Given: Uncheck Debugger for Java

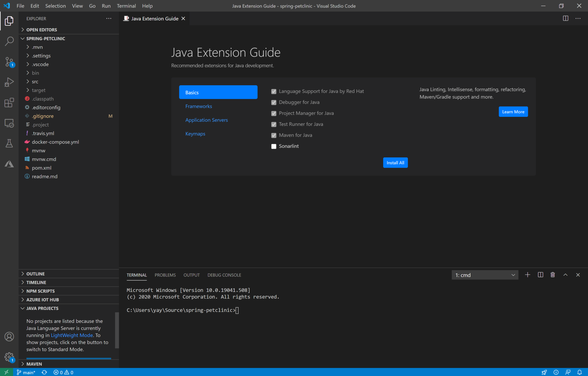Looking at the screenshot, I should tap(274, 102).
